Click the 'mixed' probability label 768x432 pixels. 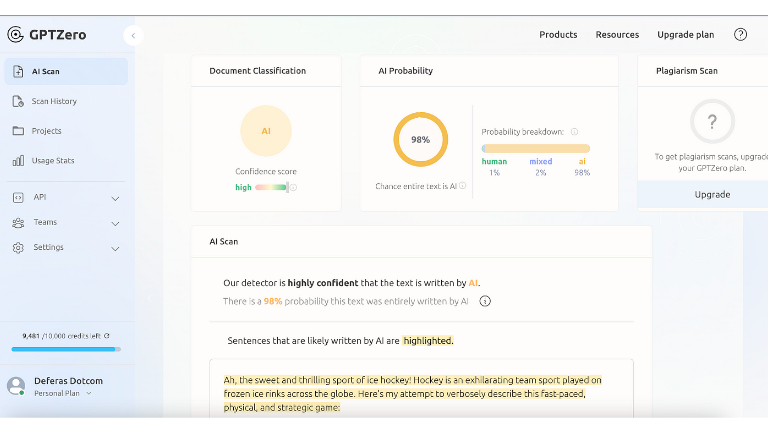click(541, 161)
